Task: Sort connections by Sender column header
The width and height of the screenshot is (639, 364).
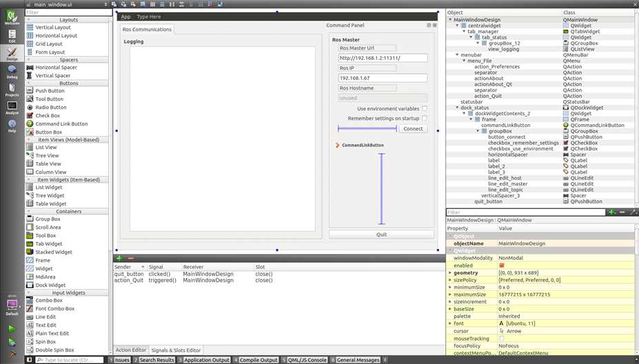Action: pos(129,267)
